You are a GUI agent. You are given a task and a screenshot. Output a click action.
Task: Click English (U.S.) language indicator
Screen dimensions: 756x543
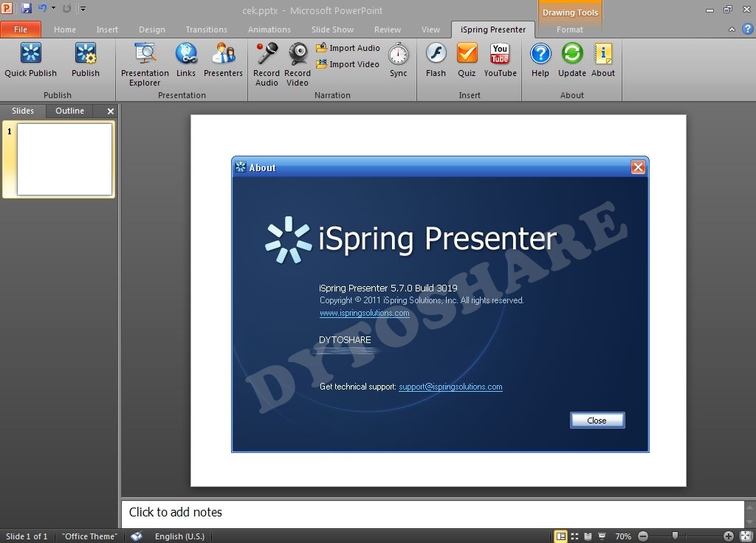pos(179,536)
